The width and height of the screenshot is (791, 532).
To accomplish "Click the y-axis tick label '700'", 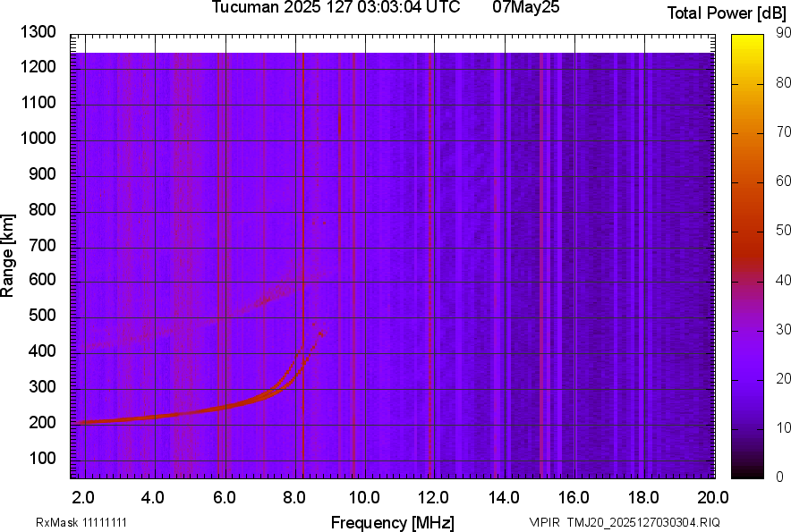I will click(42, 245).
